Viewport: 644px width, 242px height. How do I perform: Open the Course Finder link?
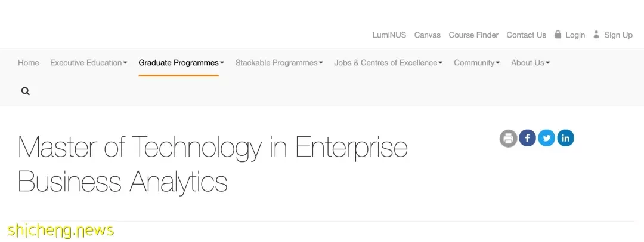(473, 35)
